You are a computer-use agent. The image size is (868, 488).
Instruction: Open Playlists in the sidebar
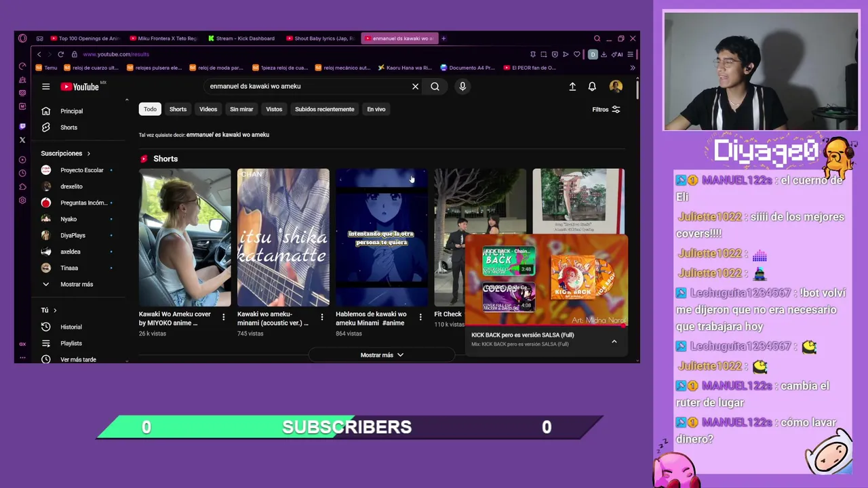pos(71,344)
